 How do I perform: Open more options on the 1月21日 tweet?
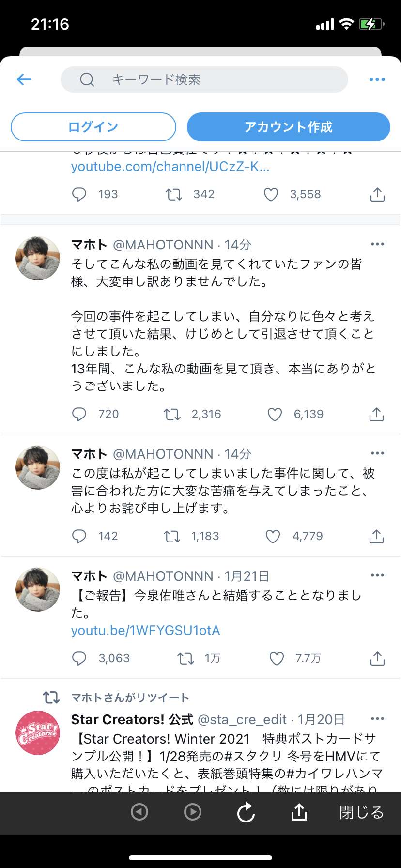click(x=377, y=575)
